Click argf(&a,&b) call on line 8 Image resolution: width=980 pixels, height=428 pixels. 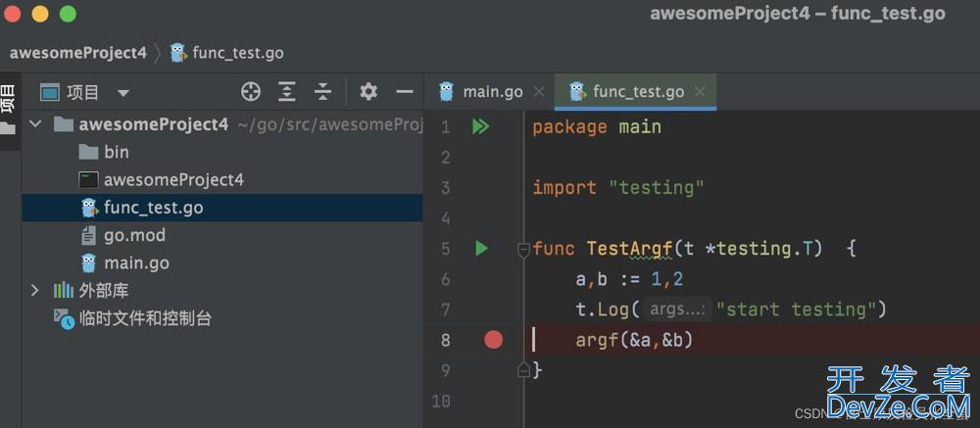(x=634, y=340)
